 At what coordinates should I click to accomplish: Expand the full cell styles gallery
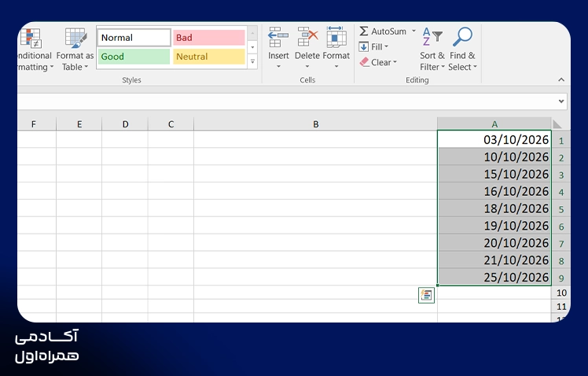[x=252, y=62]
